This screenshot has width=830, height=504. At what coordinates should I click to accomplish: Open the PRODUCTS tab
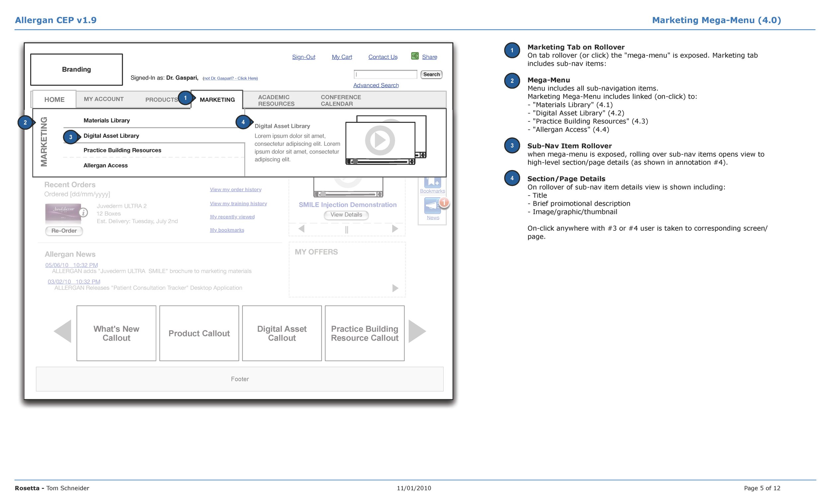click(161, 100)
